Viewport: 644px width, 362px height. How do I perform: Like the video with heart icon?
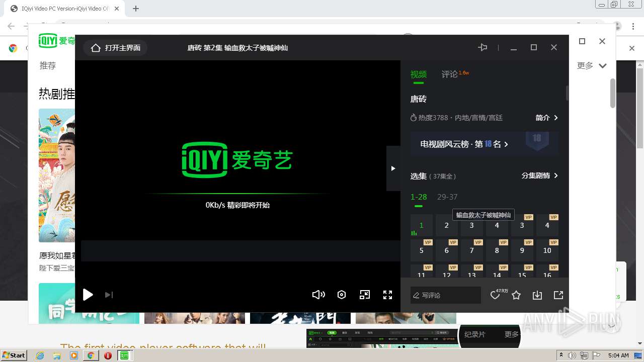tap(495, 295)
